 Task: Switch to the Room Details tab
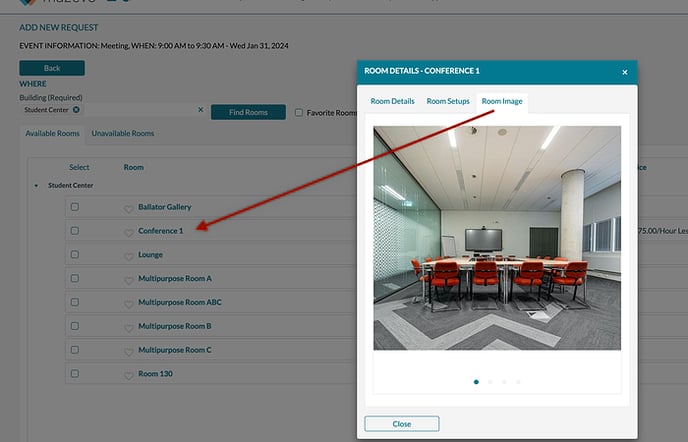click(x=392, y=101)
